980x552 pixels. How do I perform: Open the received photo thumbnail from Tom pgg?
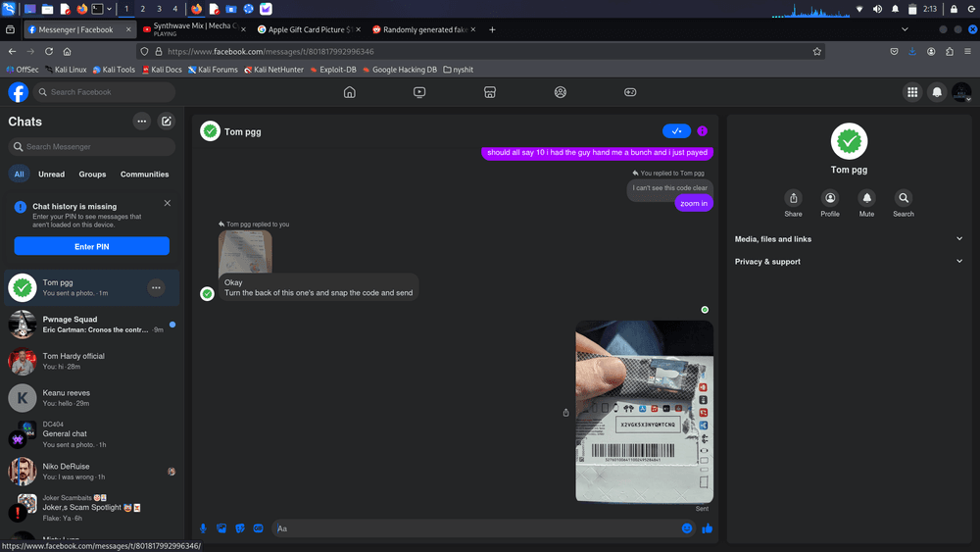point(245,251)
